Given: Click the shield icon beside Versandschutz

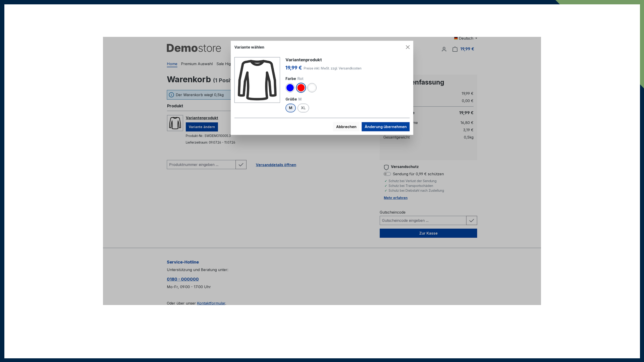Looking at the screenshot, I should (386, 167).
